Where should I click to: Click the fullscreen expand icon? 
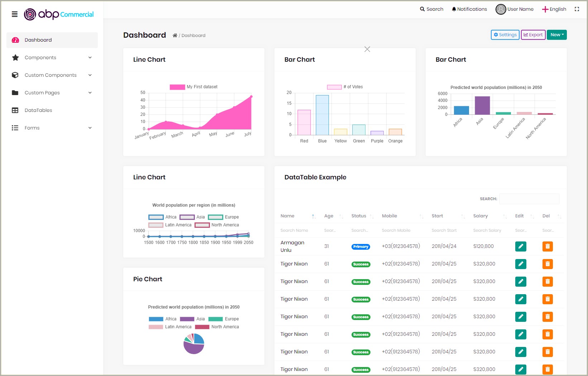577,9
